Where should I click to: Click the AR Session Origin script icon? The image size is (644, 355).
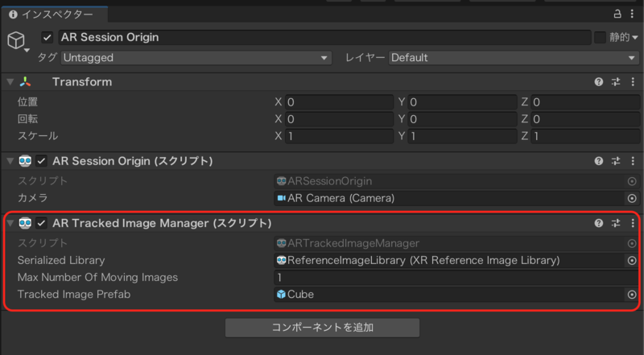click(x=25, y=161)
